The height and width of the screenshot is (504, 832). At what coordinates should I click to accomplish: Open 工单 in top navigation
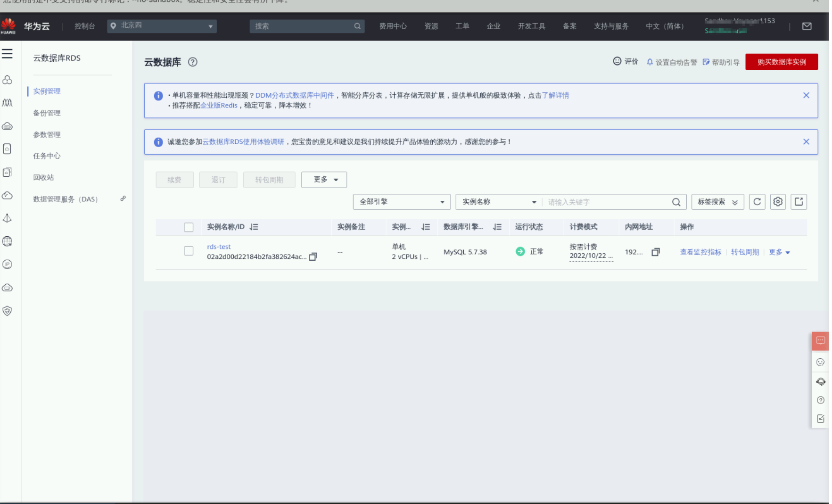pyautogui.click(x=462, y=26)
